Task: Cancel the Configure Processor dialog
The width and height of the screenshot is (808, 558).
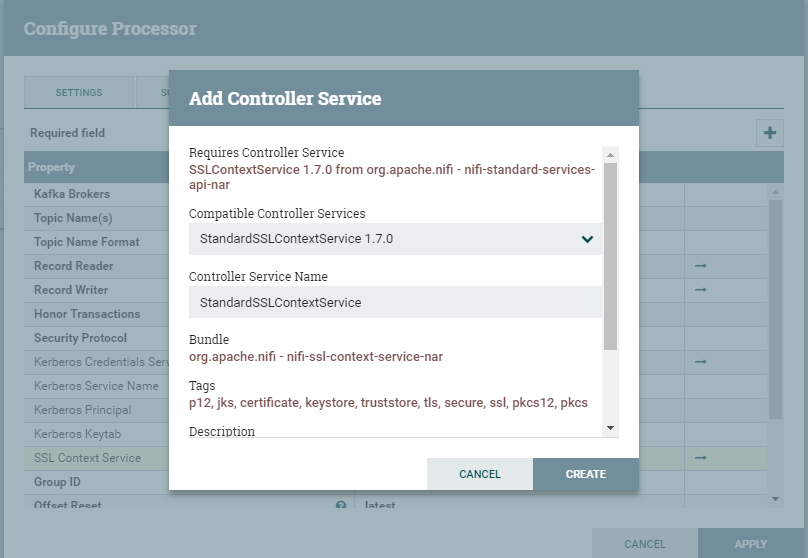Action: [645, 544]
